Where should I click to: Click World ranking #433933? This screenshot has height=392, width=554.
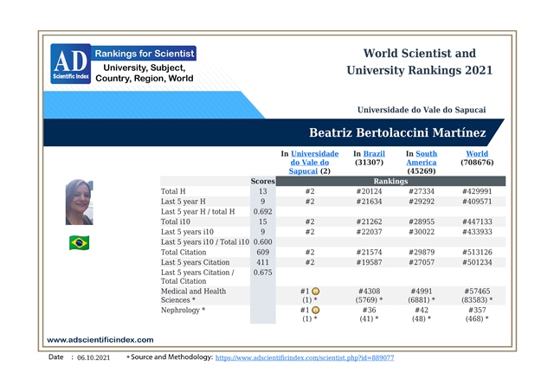point(477,232)
